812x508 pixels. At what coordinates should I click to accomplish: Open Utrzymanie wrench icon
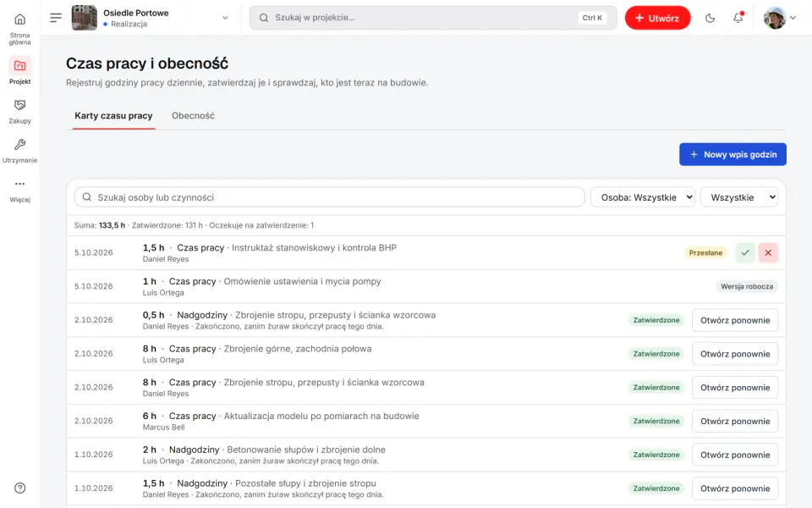point(19,145)
